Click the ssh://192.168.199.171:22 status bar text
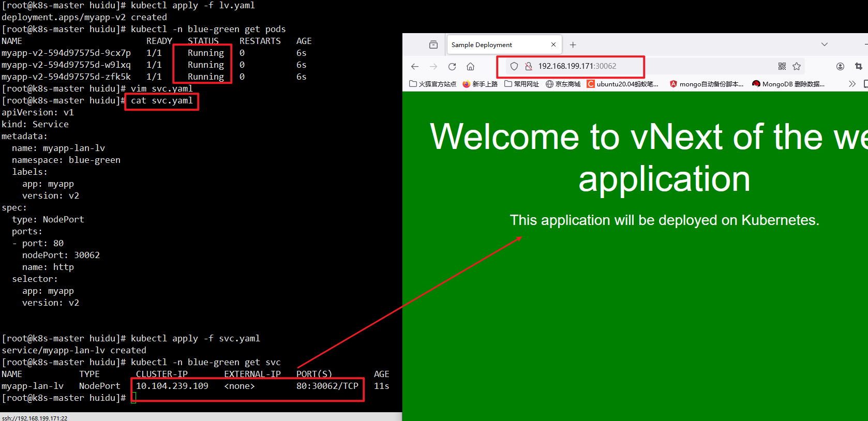Screen dimensions: 868x421 [35, 418]
